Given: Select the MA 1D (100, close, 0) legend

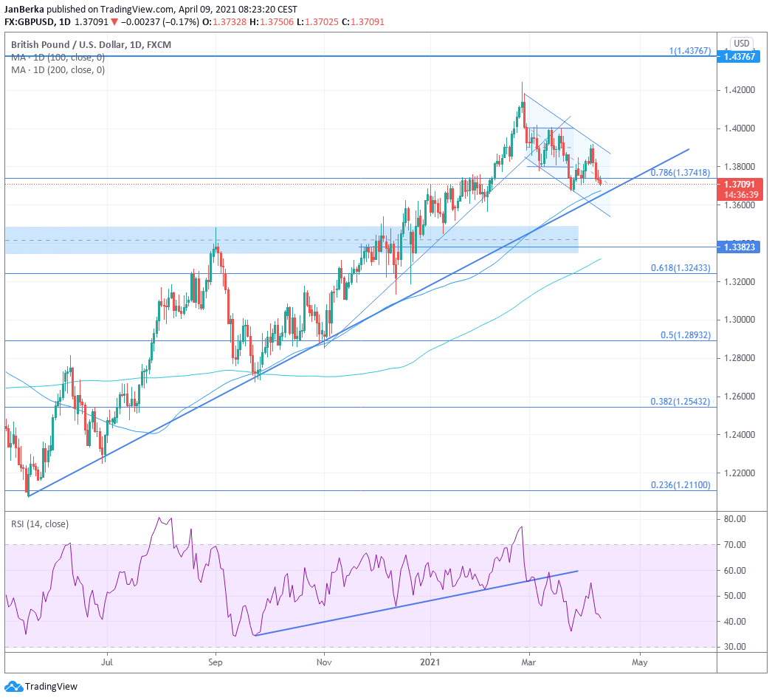Looking at the screenshot, I should (x=58, y=58).
